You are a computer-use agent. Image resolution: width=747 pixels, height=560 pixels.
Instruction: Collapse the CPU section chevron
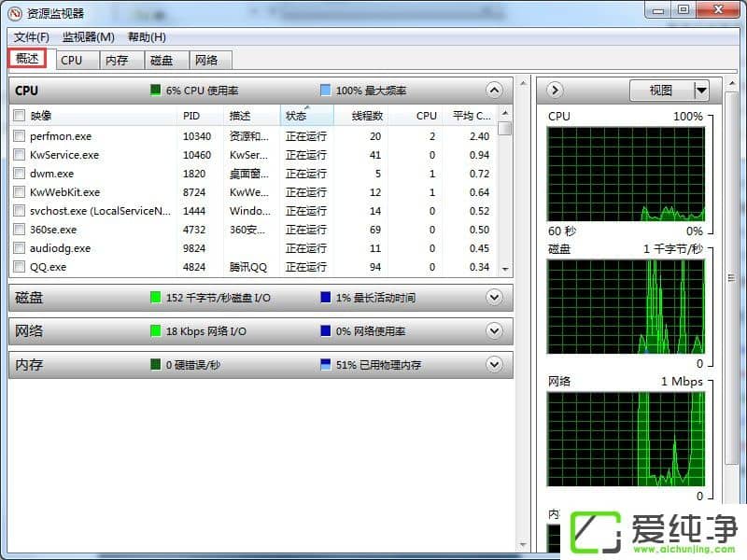pyautogui.click(x=494, y=90)
